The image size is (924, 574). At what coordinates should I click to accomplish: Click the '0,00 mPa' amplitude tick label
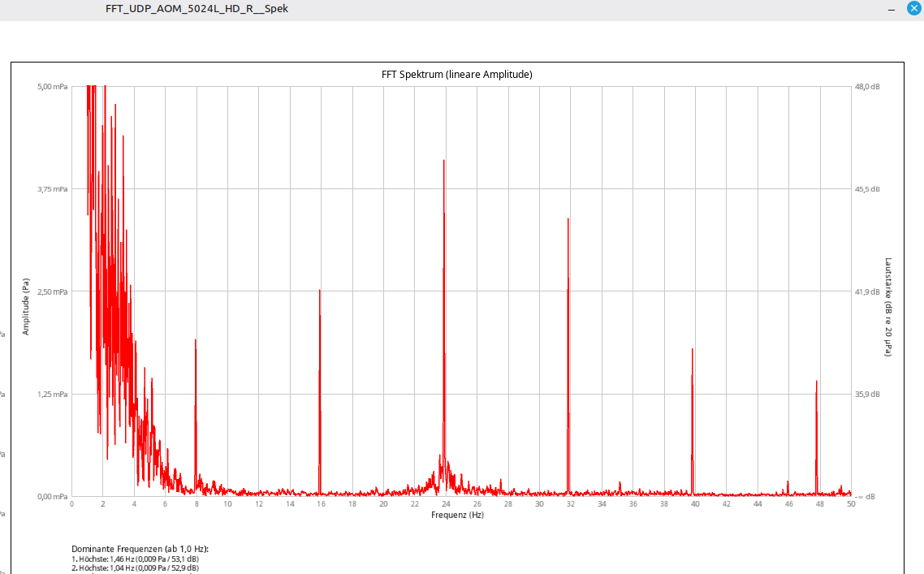pyautogui.click(x=53, y=497)
